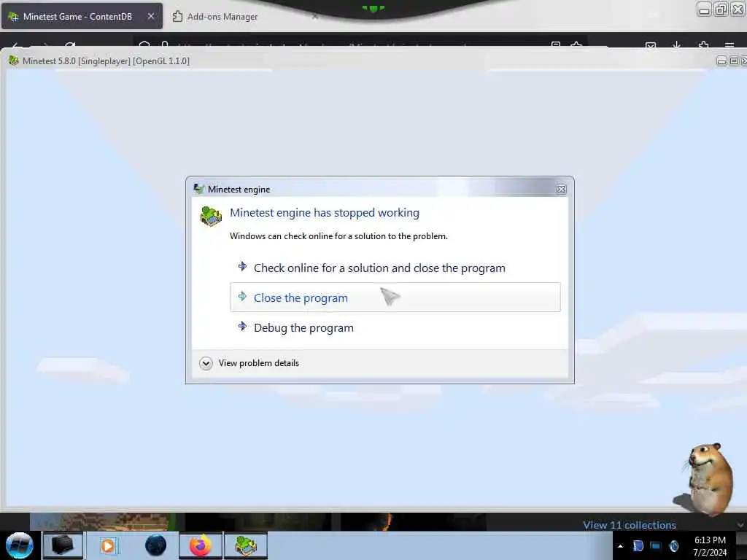Viewport: 747px width, 560px height.
Task: Close the program via the highlighted option
Action: coord(395,297)
